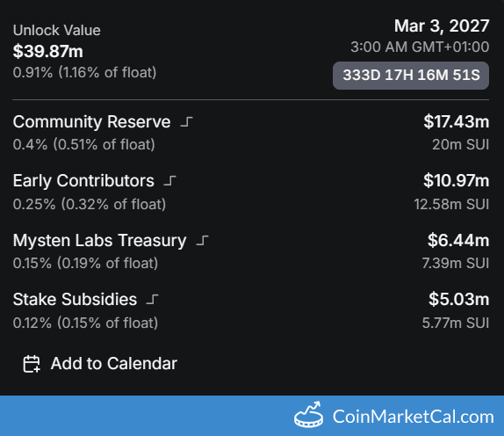Click the 5.77m SUI token amount

pyautogui.click(x=456, y=323)
